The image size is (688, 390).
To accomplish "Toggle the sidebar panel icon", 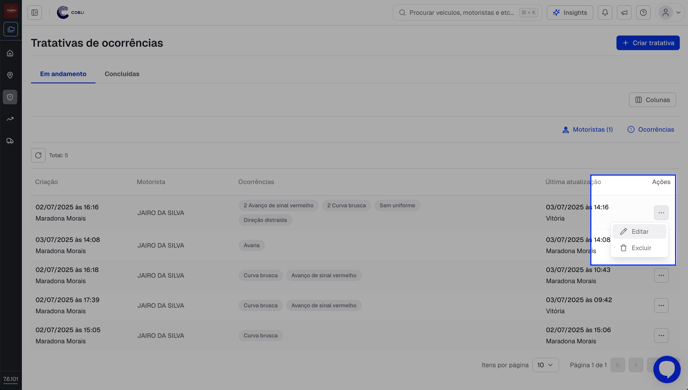I will [x=35, y=13].
